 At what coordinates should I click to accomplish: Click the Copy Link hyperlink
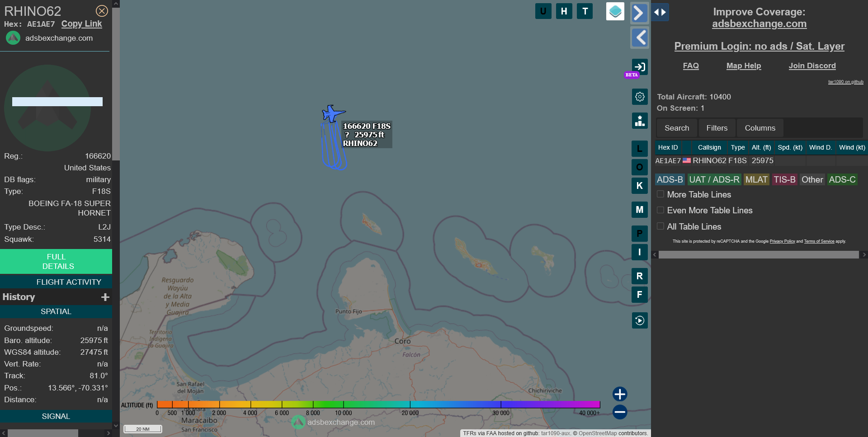click(x=81, y=24)
